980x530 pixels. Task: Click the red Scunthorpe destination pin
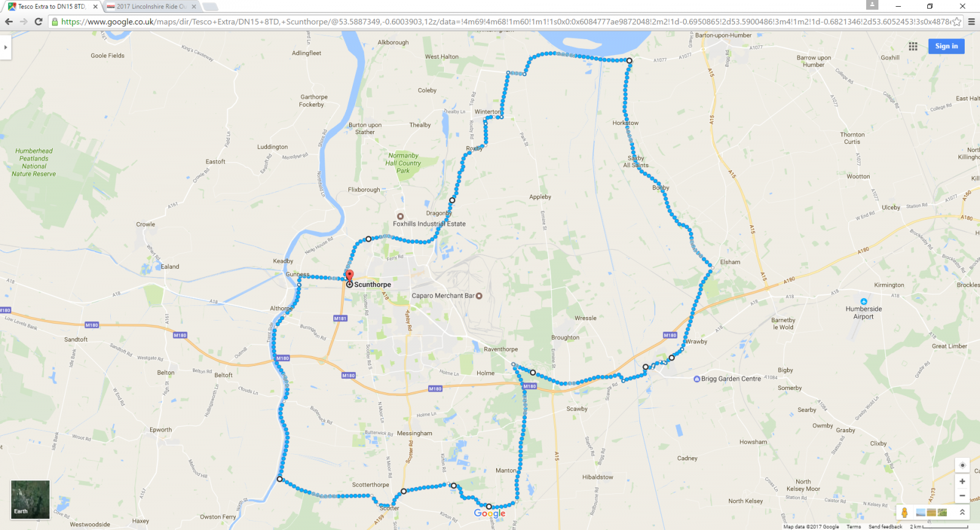[349, 276]
